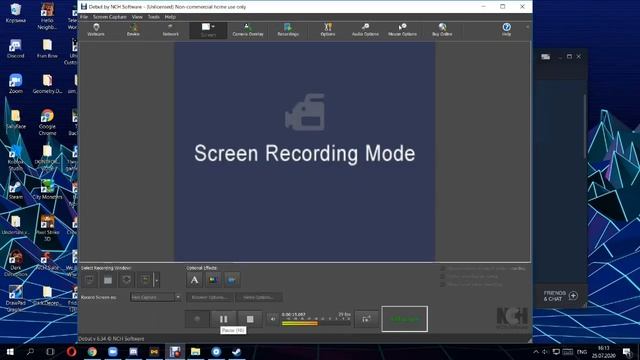
Task: Click the Video Options button
Action: tap(258, 297)
